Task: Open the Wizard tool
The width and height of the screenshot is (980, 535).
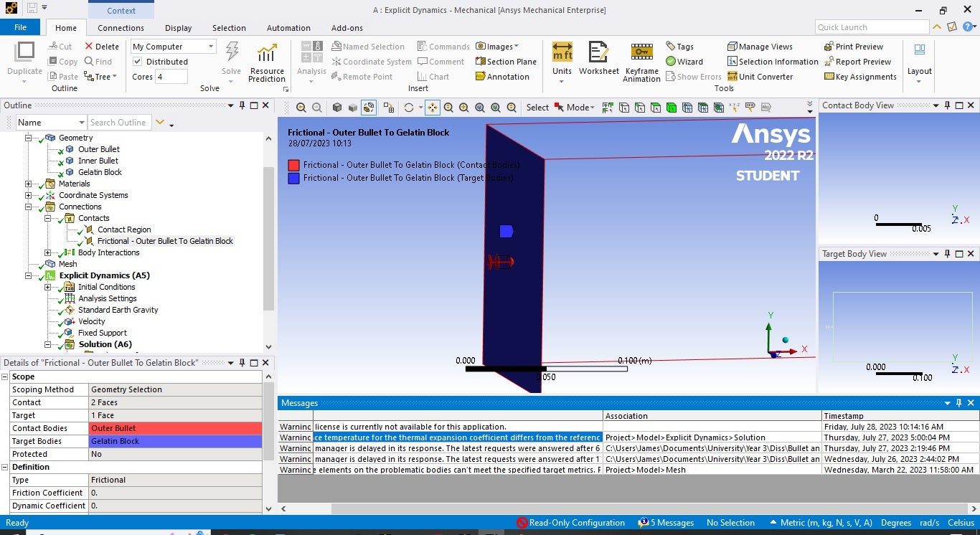Action: [684, 62]
